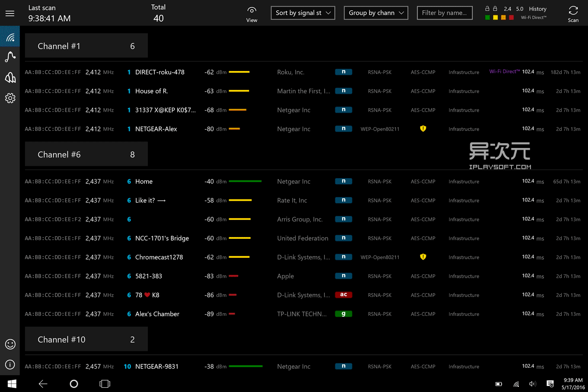Open the system tray volume icon
This screenshot has width=588, height=392.
(x=533, y=384)
